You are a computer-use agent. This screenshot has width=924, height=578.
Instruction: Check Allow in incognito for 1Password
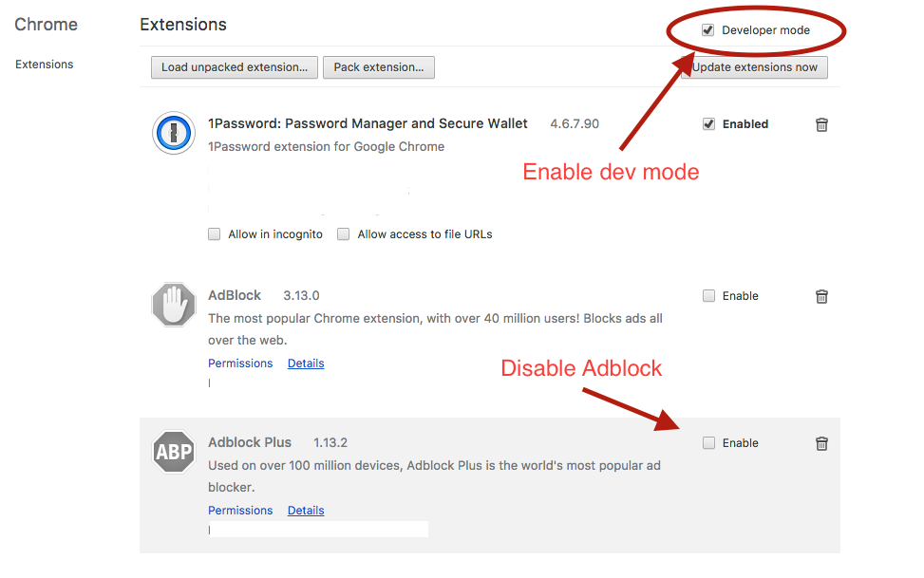[215, 233]
